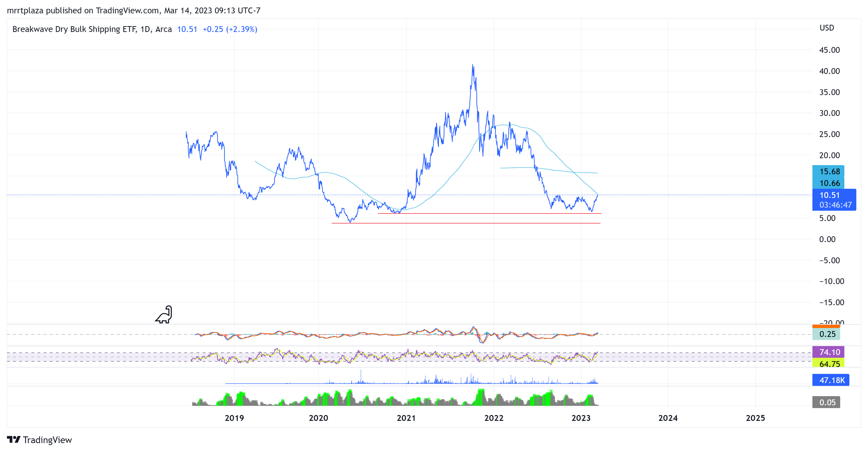Click the 10.66 moving average price tag

(x=829, y=183)
